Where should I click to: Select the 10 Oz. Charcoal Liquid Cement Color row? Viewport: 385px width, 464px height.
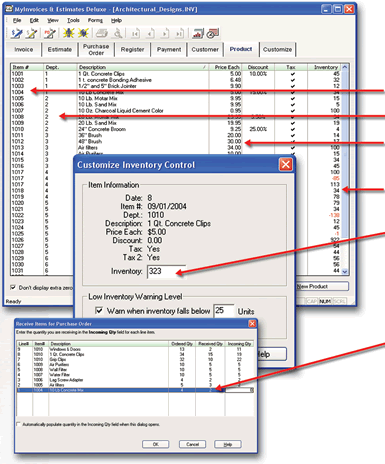click(176, 111)
